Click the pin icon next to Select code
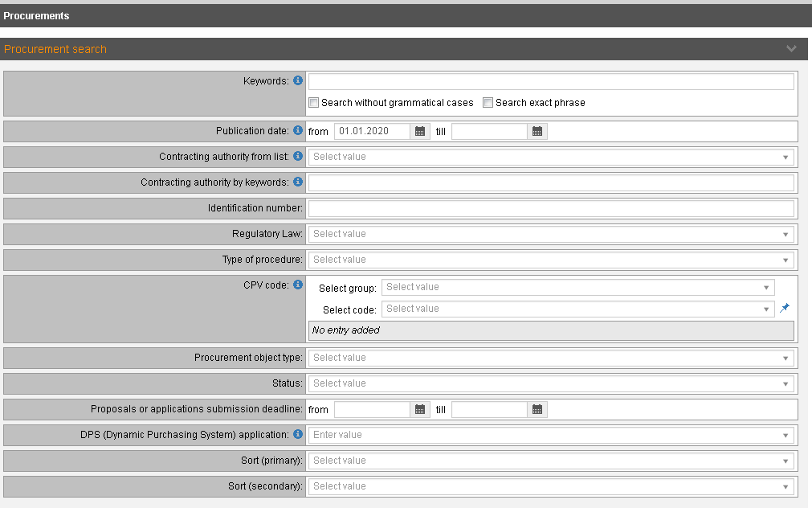 [785, 309]
